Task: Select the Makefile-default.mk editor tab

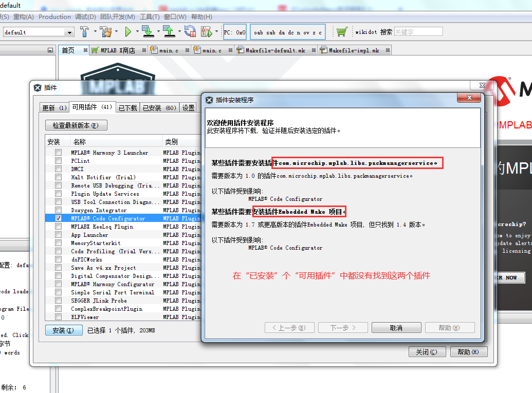Action: pos(275,50)
